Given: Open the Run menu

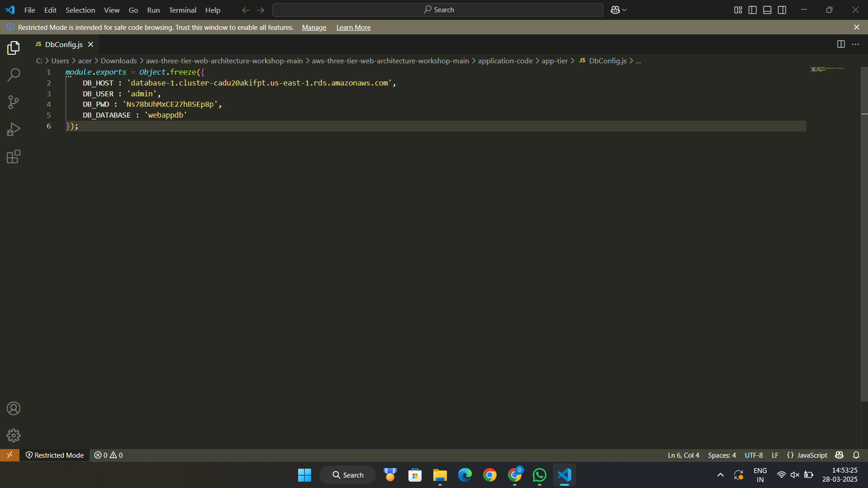Looking at the screenshot, I should (x=153, y=10).
